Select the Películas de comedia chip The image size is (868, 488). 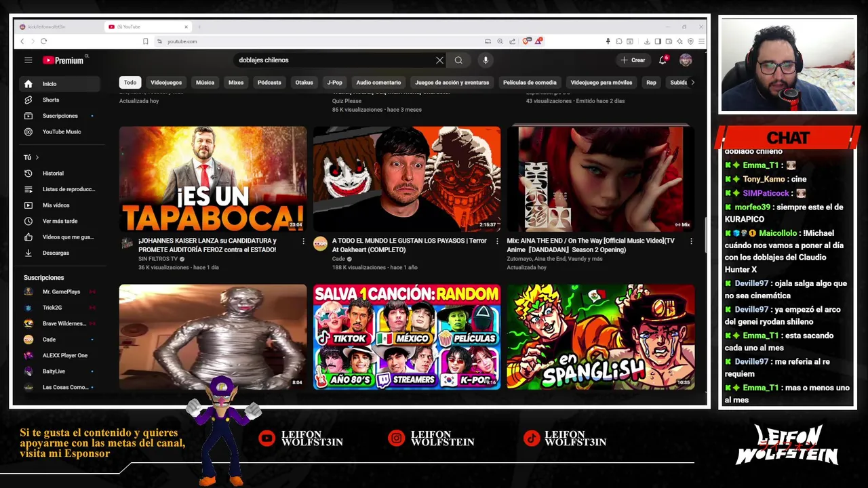coord(530,83)
